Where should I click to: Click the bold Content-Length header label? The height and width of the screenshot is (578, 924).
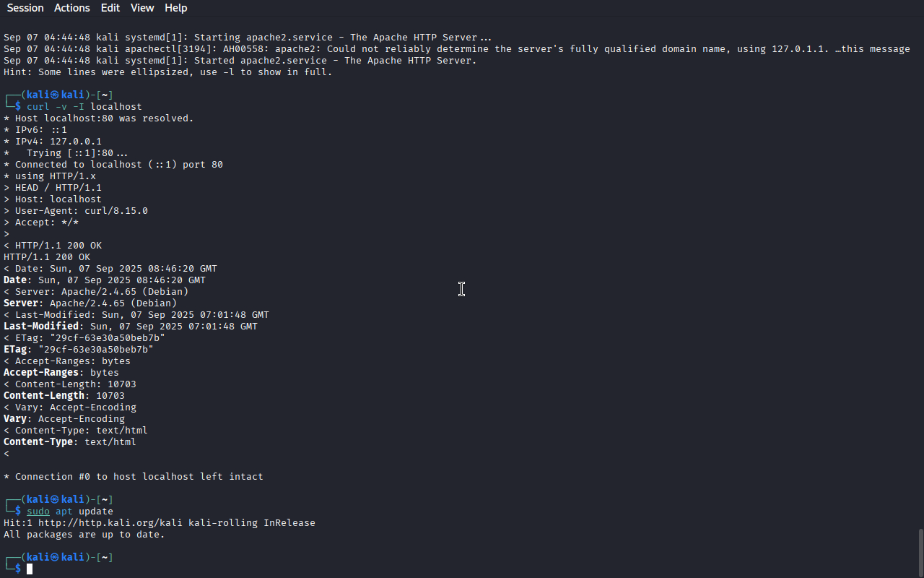tap(44, 396)
